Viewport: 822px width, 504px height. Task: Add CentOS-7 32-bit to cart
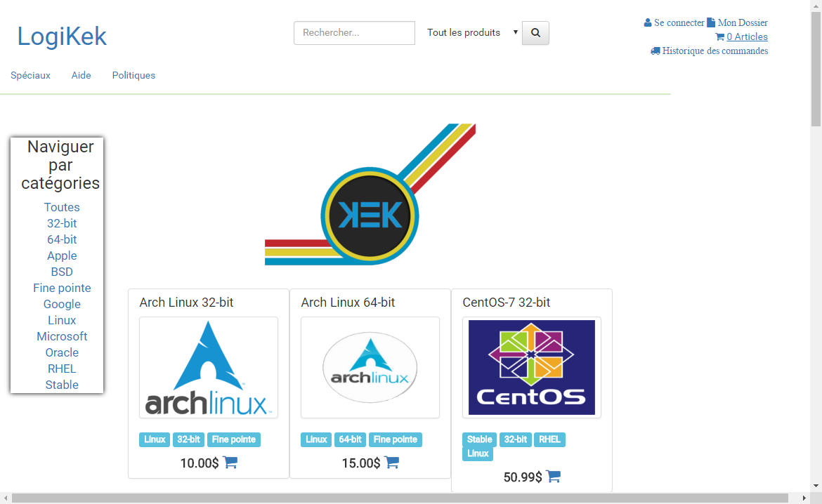click(x=553, y=476)
